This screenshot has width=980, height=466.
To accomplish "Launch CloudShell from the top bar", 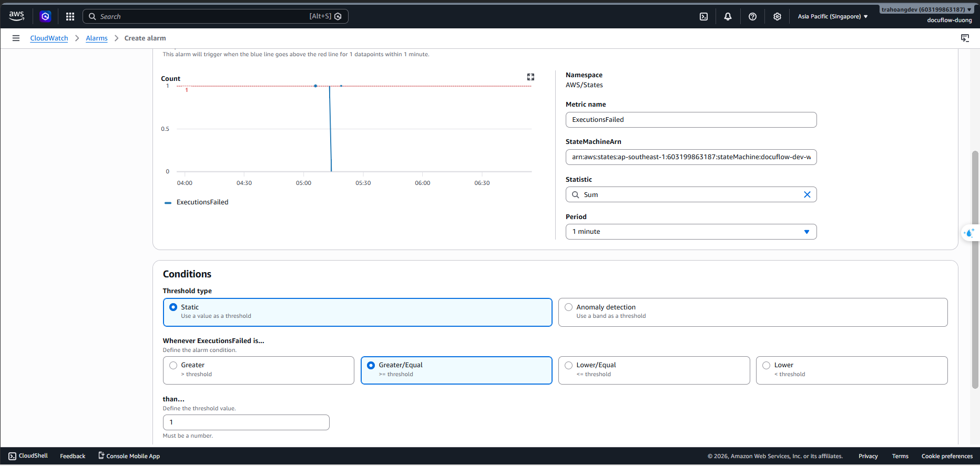I will (x=703, y=16).
